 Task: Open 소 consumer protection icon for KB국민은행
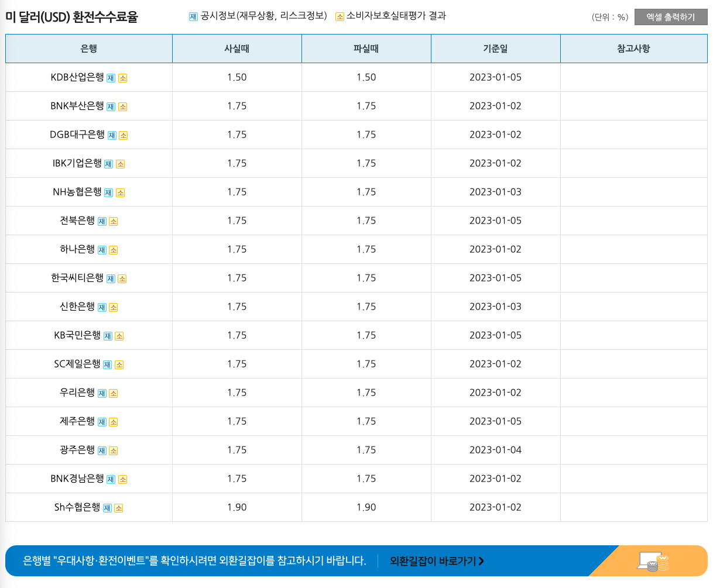click(119, 336)
